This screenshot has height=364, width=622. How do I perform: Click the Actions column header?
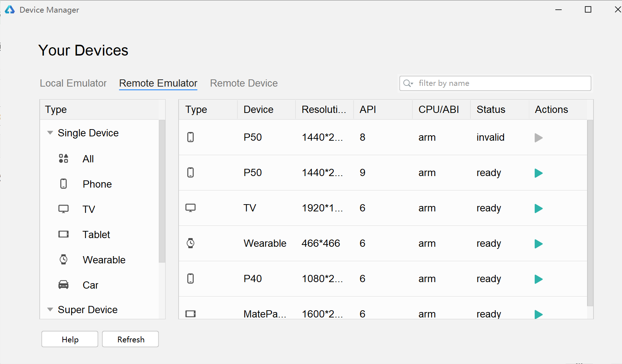pos(558,110)
